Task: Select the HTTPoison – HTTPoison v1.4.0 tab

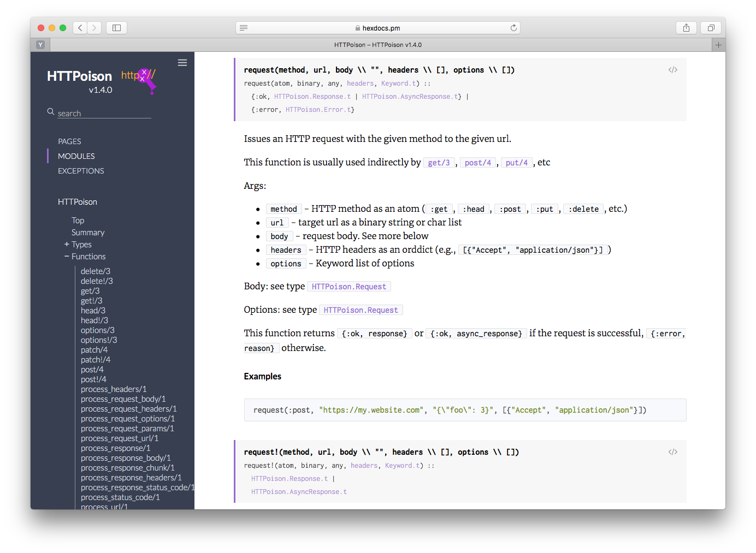Action: tap(378, 45)
